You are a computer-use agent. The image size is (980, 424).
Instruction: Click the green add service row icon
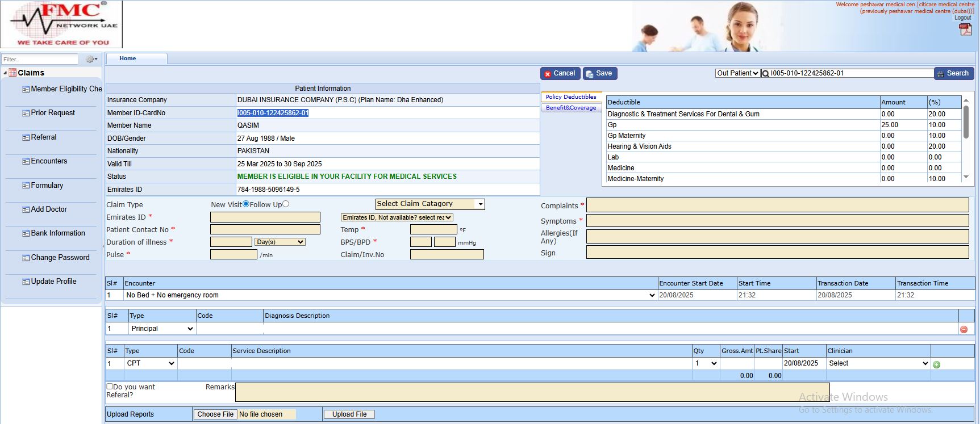point(936,364)
